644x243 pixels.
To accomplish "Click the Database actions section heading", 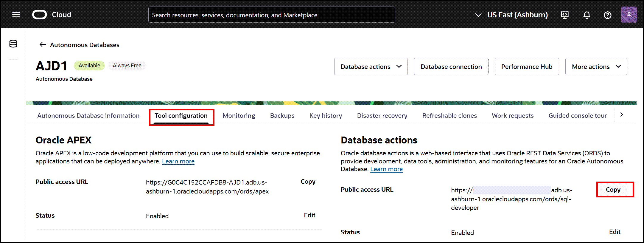I will [379, 140].
